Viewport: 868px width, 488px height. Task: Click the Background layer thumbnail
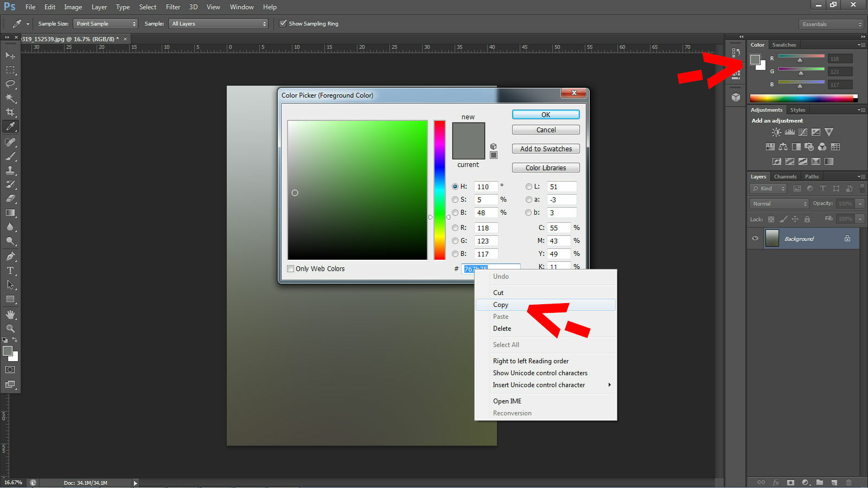tap(772, 238)
